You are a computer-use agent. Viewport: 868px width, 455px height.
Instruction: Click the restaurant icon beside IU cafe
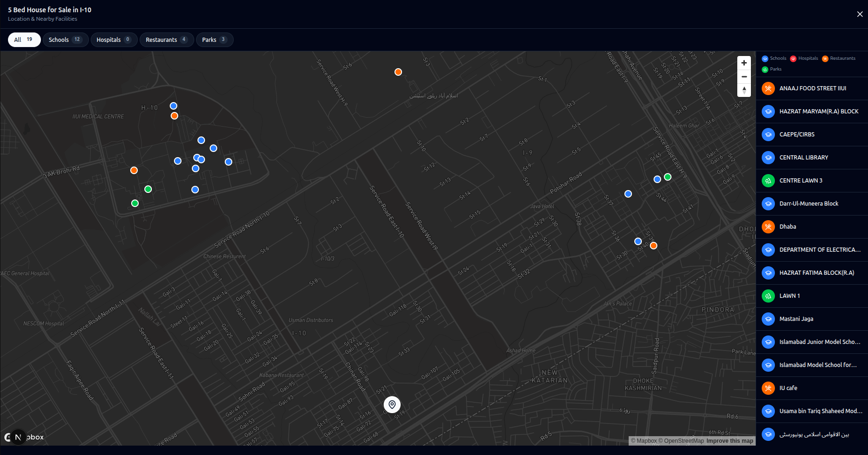click(768, 388)
